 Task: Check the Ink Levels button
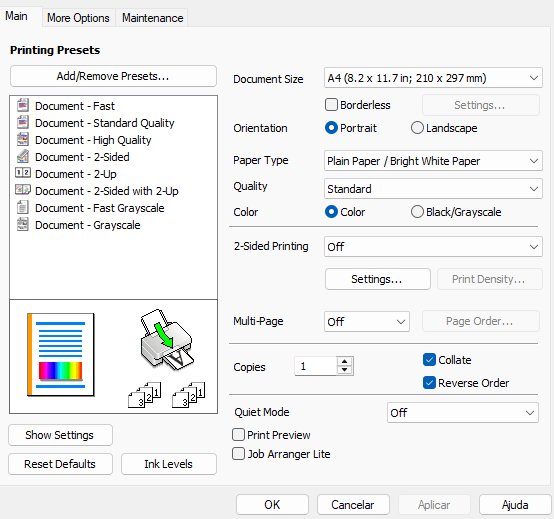pos(169,464)
